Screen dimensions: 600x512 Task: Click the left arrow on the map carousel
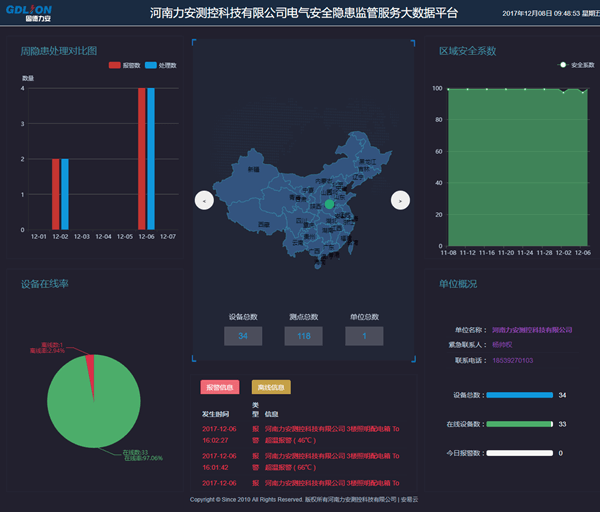tap(204, 200)
